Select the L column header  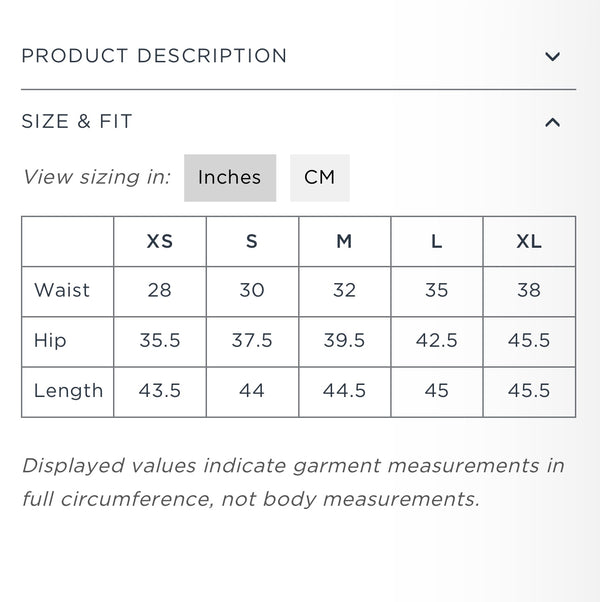coord(436,241)
